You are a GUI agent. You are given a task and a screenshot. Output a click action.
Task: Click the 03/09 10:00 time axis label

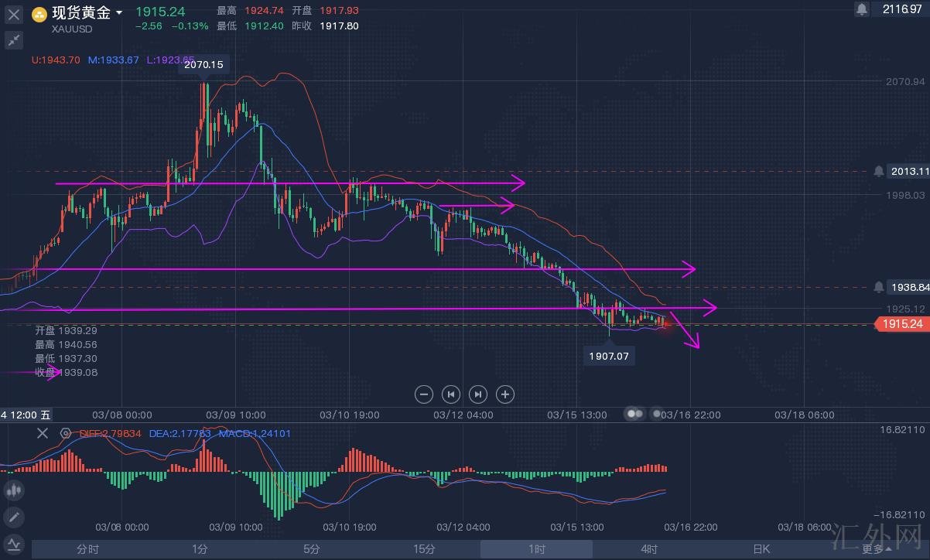point(236,415)
